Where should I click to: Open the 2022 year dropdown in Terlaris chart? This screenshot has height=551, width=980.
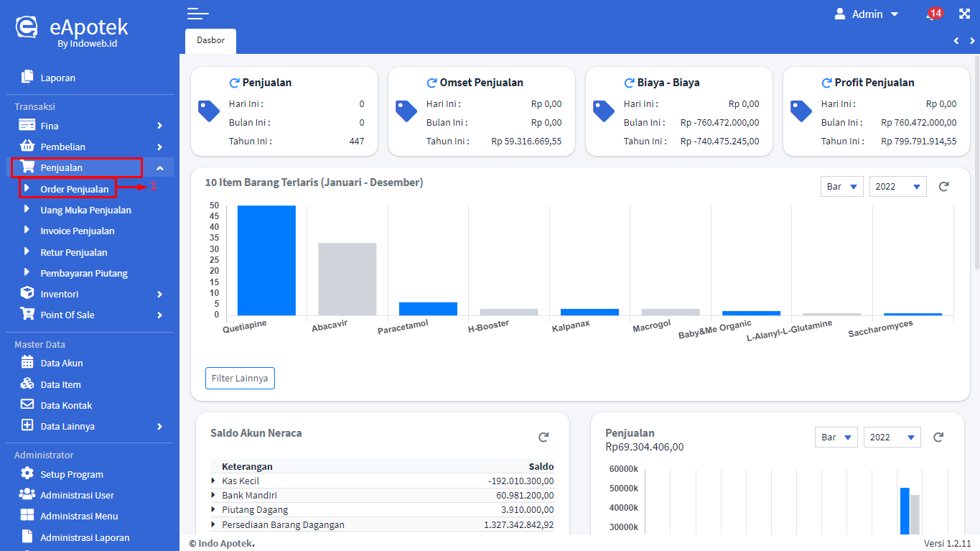[x=897, y=187]
